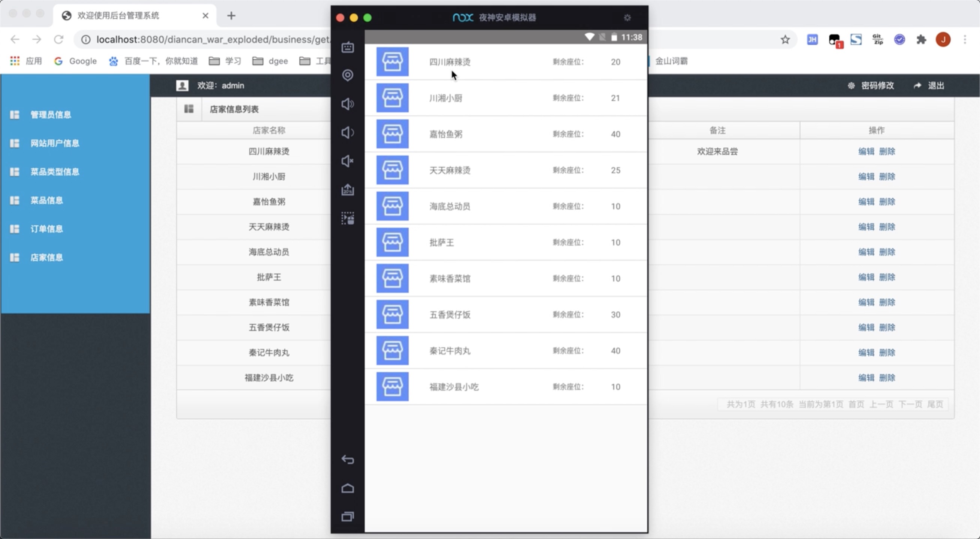Viewport: 980px width, 539px height.
Task: Click the GitZip extension icon
Action: (x=878, y=40)
